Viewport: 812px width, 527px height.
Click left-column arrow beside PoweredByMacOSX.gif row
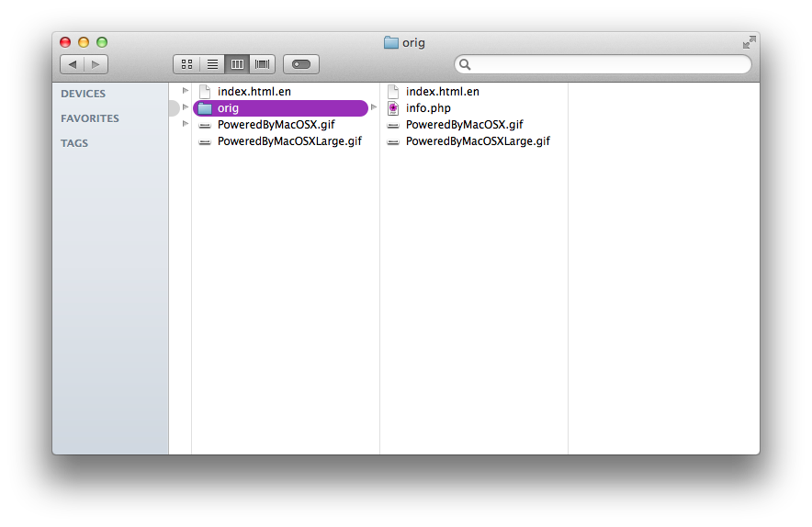pyautogui.click(x=186, y=124)
